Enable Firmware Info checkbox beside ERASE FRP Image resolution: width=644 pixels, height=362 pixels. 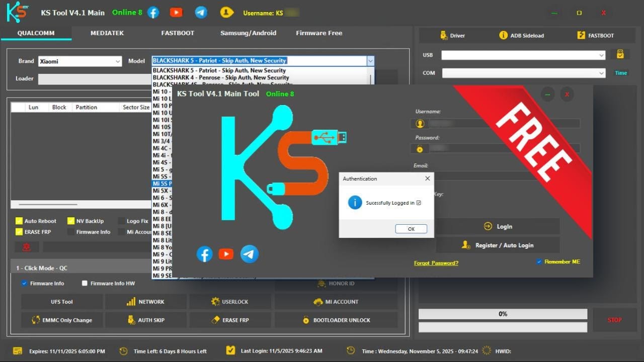point(70,232)
